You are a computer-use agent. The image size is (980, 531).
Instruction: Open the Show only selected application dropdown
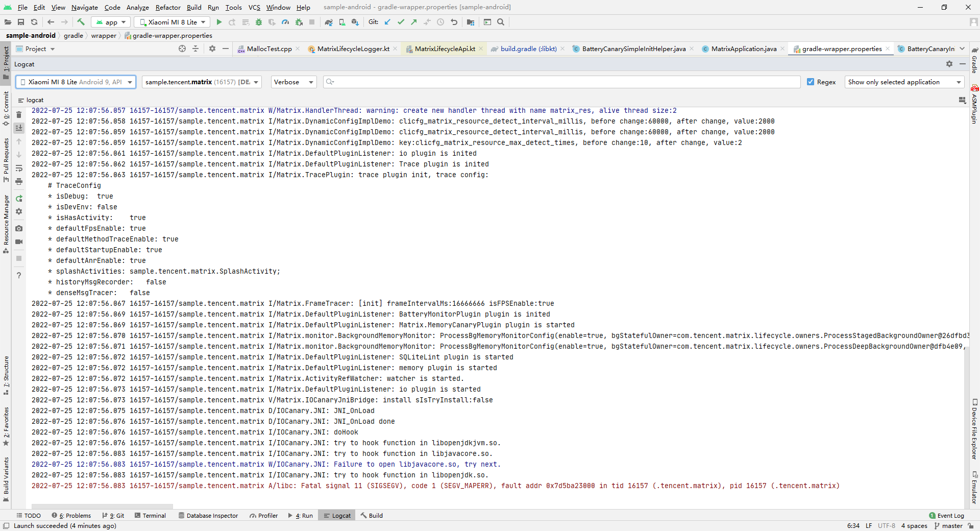tap(904, 82)
